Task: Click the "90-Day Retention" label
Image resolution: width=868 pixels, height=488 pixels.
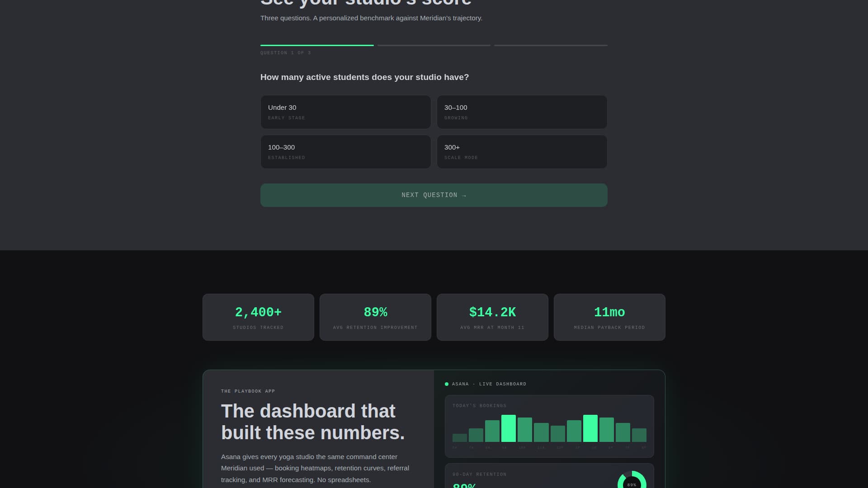Action: [480, 474]
